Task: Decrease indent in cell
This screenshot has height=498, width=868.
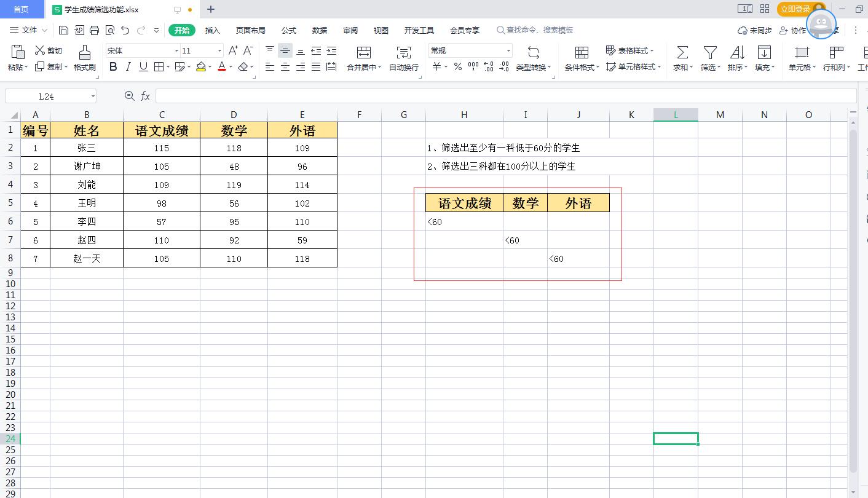Action: pyautogui.click(x=316, y=50)
